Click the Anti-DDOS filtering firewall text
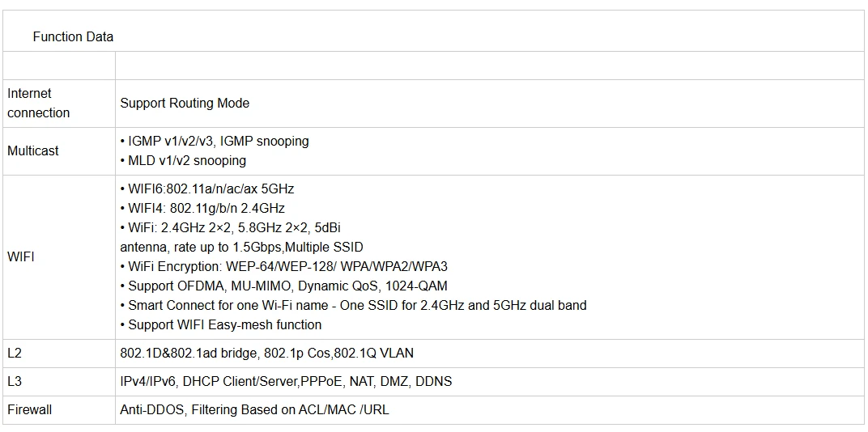Viewport: 868px width, 432px height. 254,410
